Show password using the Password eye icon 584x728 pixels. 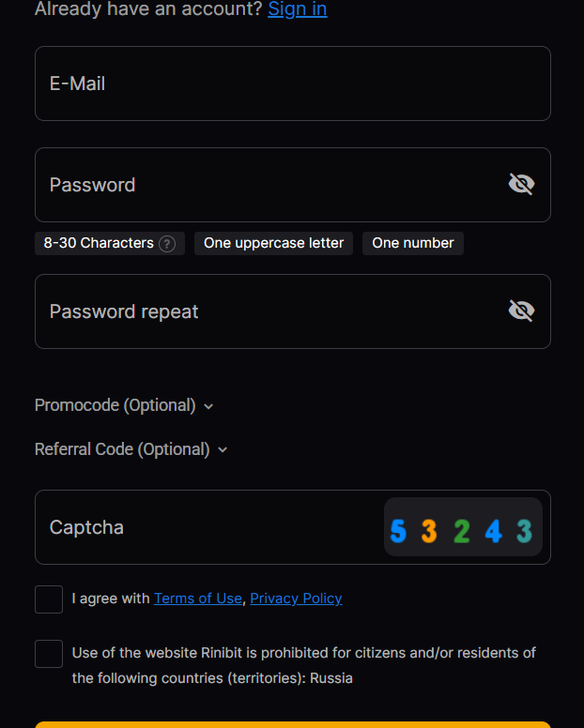(x=521, y=184)
